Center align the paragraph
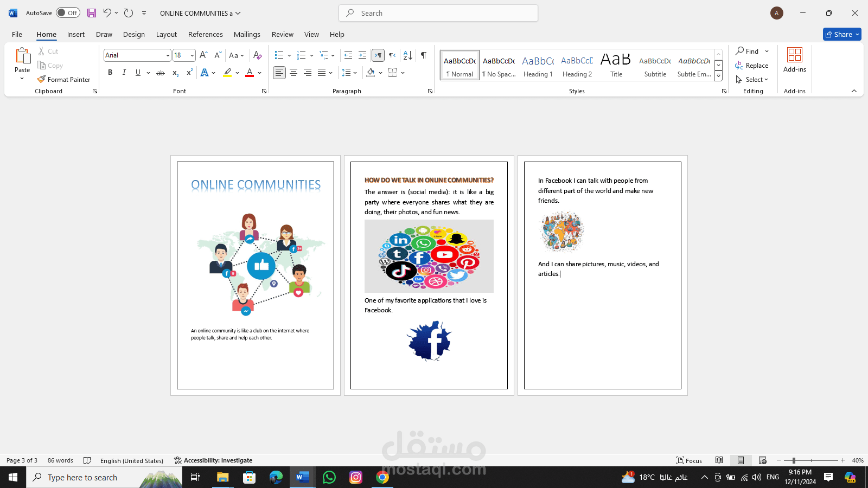 [293, 73]
